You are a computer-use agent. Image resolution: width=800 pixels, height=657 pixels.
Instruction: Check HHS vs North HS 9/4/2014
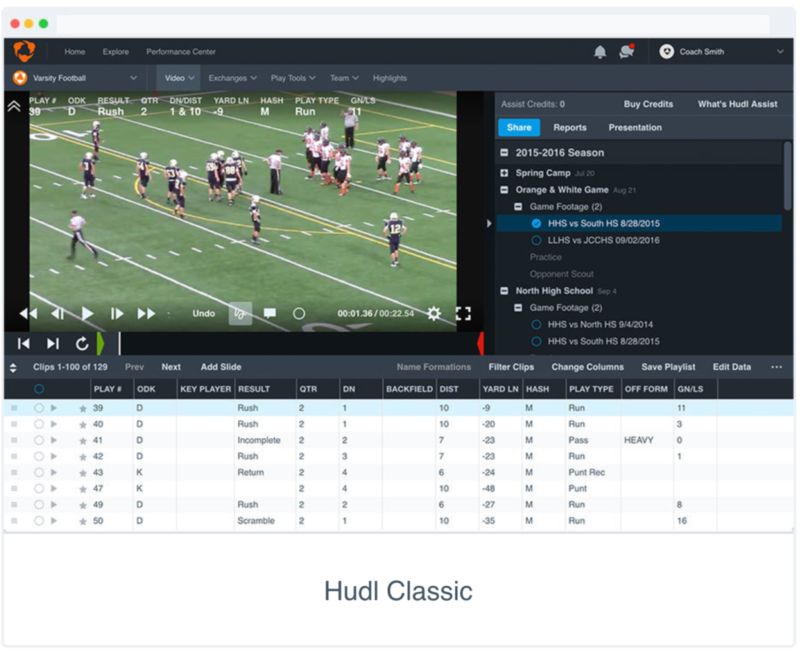[x=536, y=324]
